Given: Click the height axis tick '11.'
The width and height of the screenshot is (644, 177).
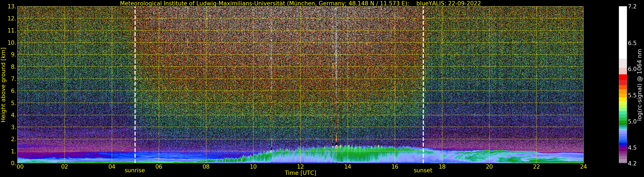Looking at the screenshot, I should pyautogui.click(x=12, y=31).
